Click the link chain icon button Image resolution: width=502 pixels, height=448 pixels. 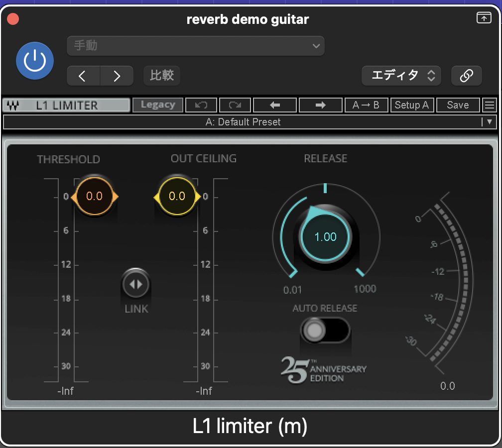coord(466,76)
